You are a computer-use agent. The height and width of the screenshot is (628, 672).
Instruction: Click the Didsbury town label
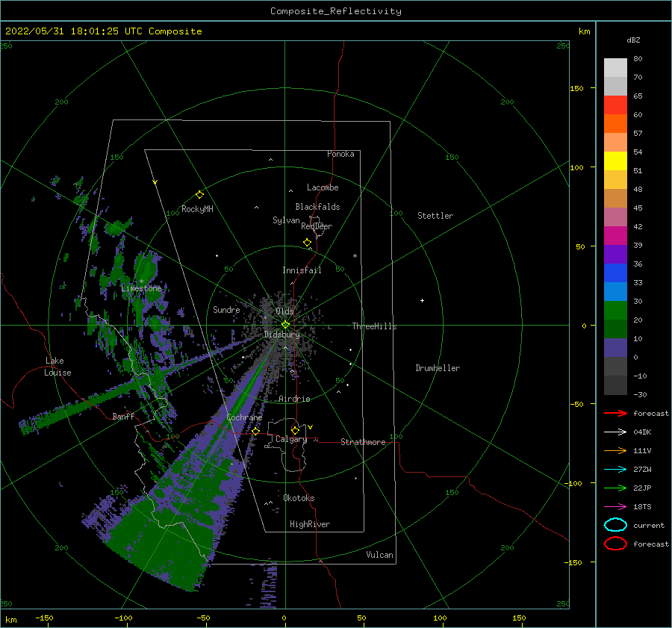coord(281,335)
